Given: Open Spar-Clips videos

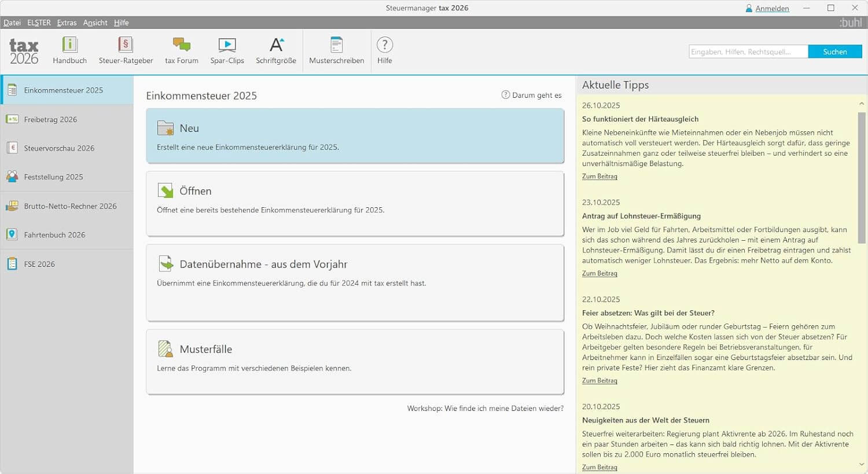Looking at the screenshot, I should click(227, 50).
